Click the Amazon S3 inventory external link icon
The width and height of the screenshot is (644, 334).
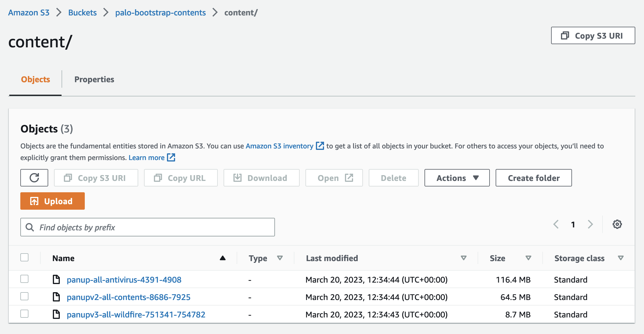pyautogui.click(x=320, y=146)
